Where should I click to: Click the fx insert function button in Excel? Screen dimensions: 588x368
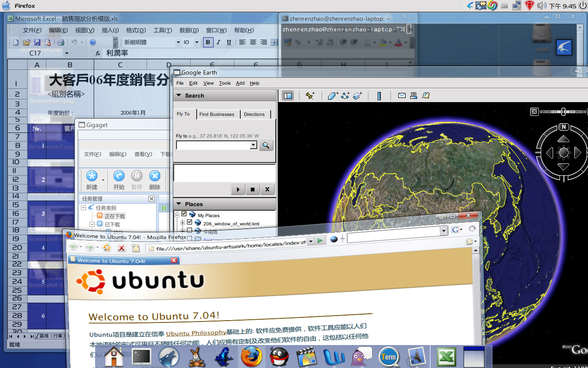pos(98,53)
